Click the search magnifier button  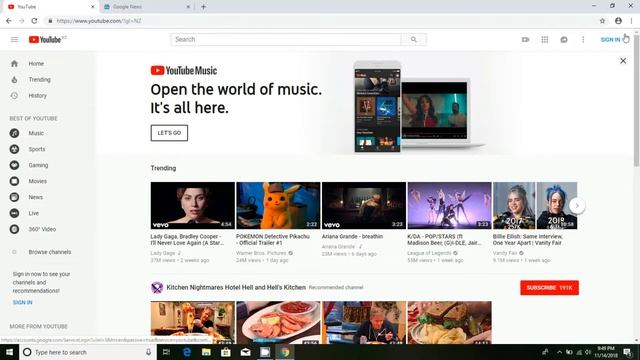point(413,40)
